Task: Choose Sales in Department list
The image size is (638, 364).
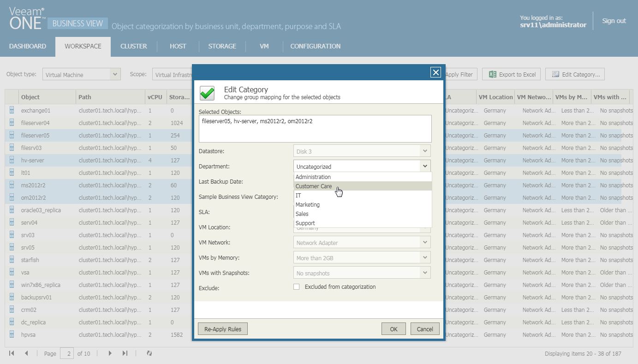Action: point(363,214)
